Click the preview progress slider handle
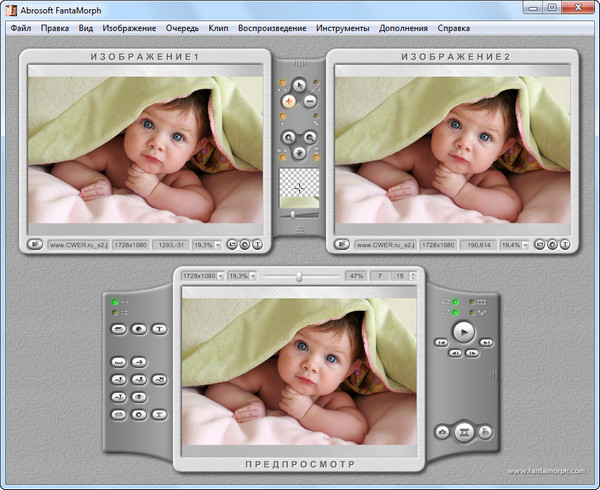Image resolution: width=600 pixels, height=490 pixels. coord(298,276)
